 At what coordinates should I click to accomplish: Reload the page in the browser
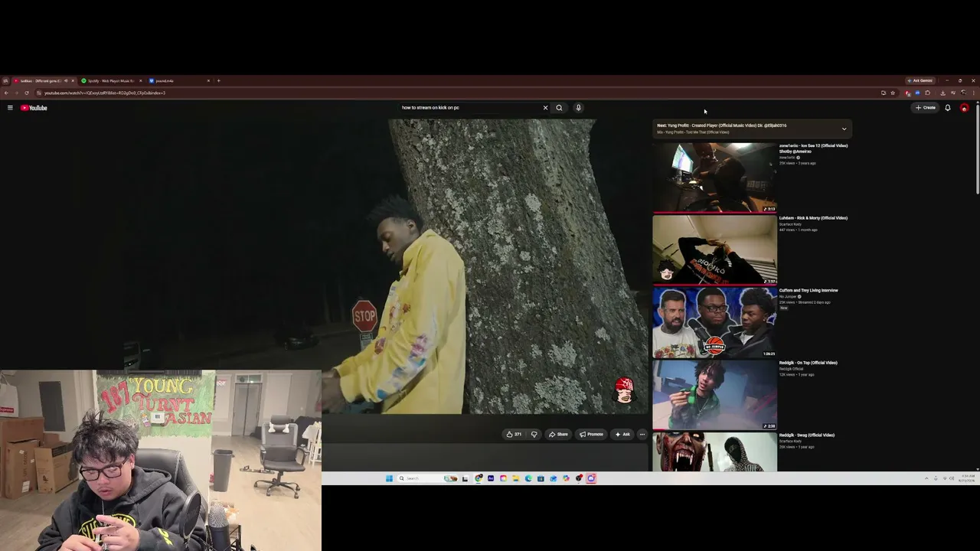tap(26, 93)
